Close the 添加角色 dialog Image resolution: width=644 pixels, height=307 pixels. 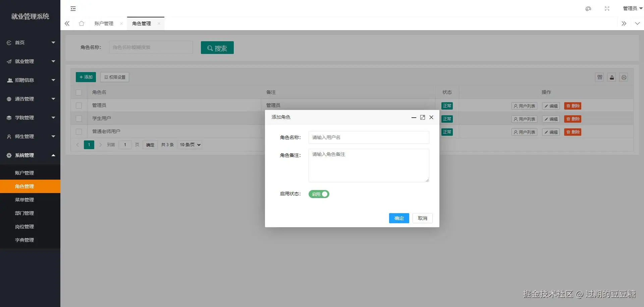point(431,117)
